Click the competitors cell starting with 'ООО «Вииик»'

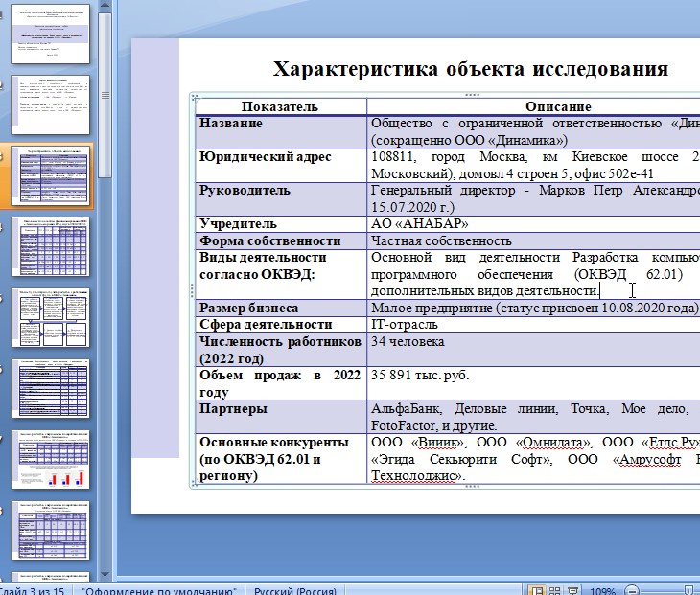[x=533, y=459]
